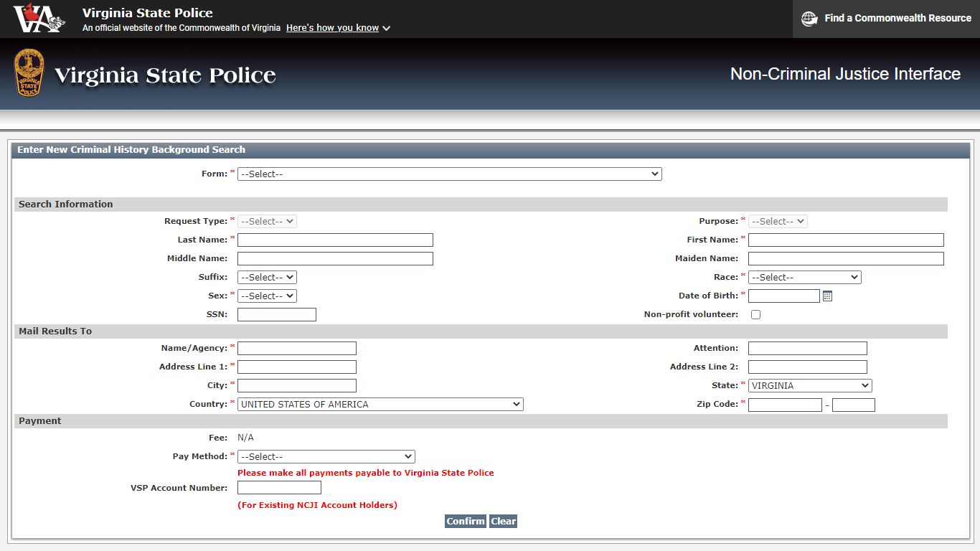Click the Confirm button
This screenshot has width=980, height=551.
[466, 521]
